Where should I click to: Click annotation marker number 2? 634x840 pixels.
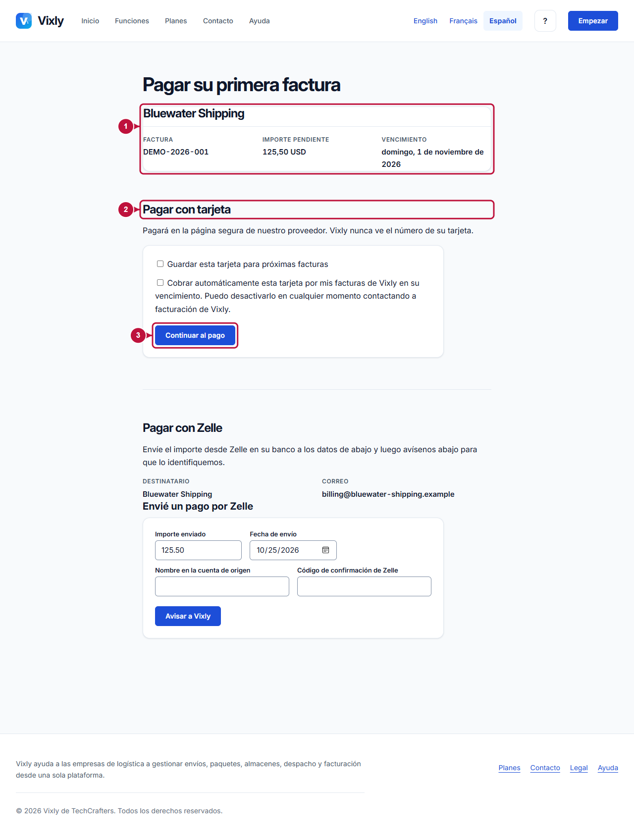coord(126,210)
